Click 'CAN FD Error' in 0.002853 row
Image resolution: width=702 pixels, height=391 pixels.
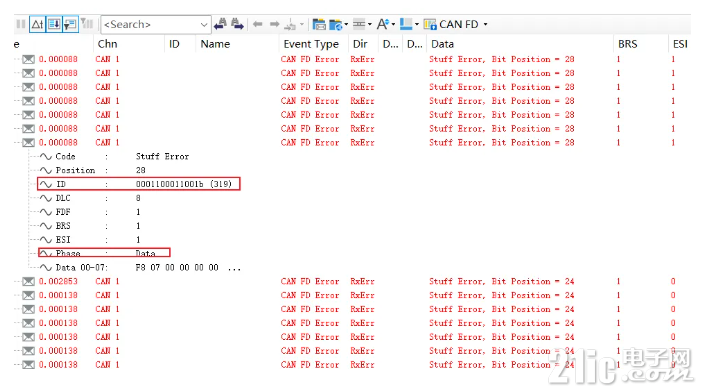coord(310,281)
